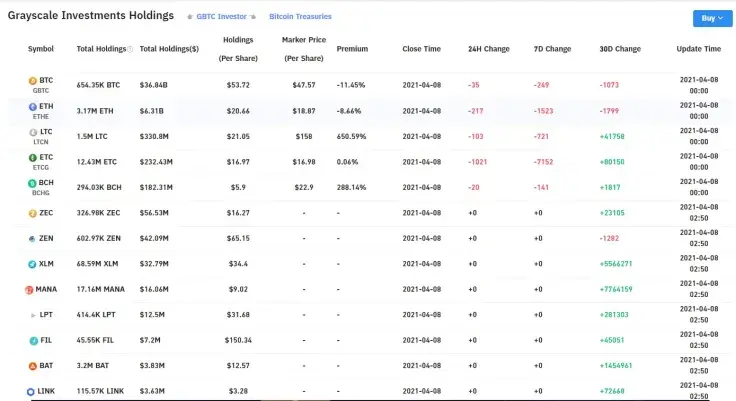Sort by the 24H Change column header
Viewport: 736px width, 401px height.
pos(488,49)
